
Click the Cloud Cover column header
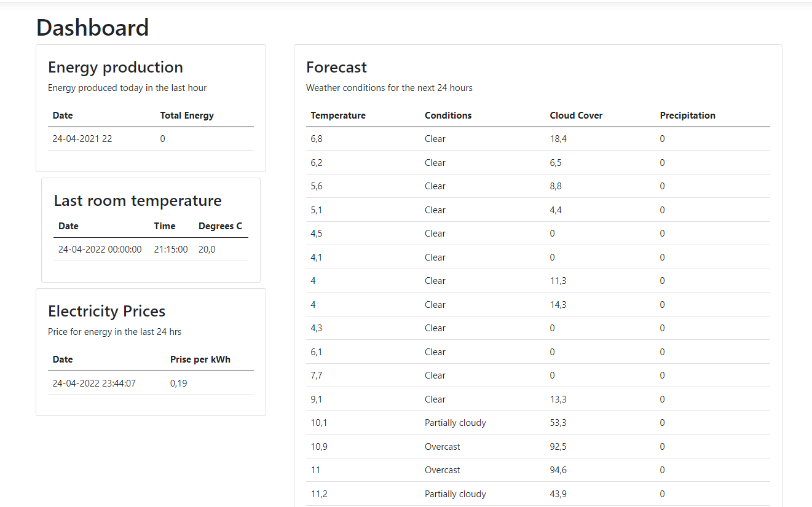point(576,116)
